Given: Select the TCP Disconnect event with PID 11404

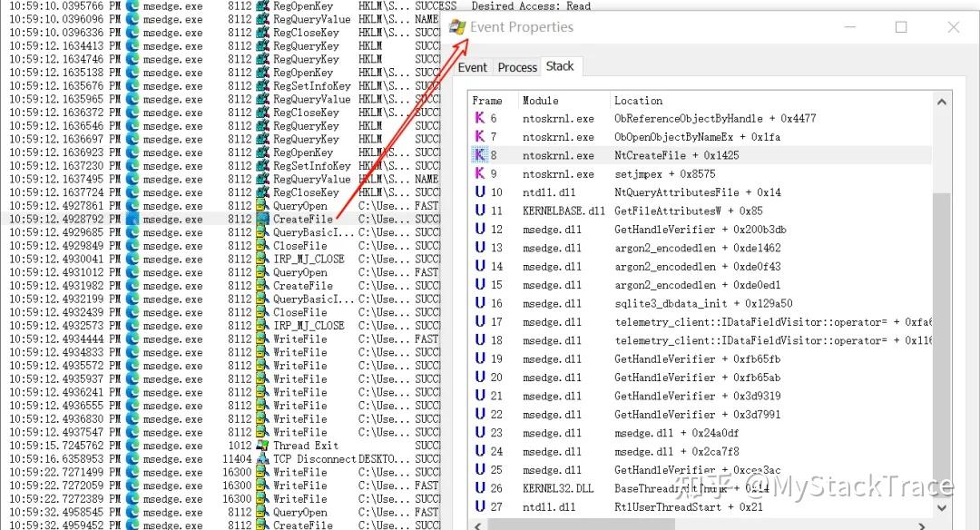Looking at the screenshot, I should 222,458.
